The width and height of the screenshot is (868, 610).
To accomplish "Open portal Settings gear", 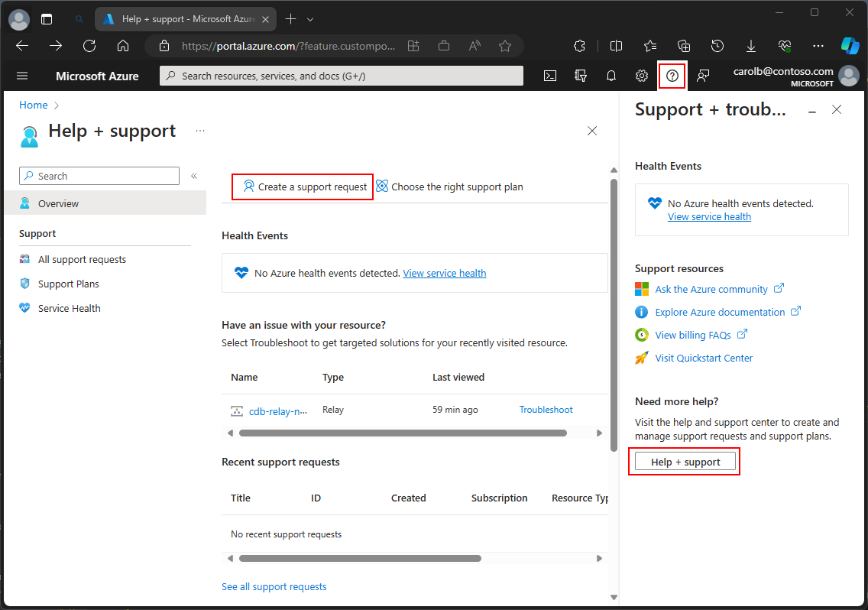I will 642,76.
